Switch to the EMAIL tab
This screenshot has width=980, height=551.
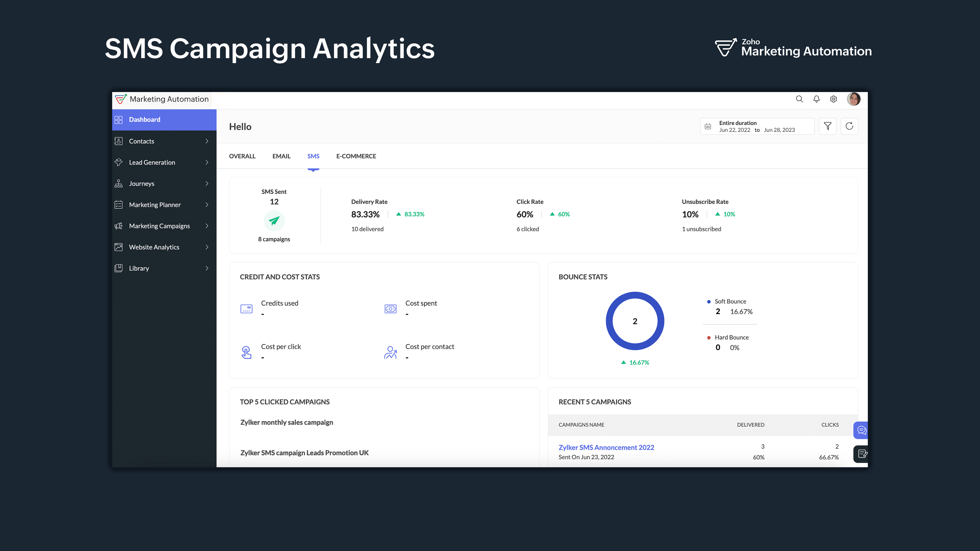coord(281,156)
